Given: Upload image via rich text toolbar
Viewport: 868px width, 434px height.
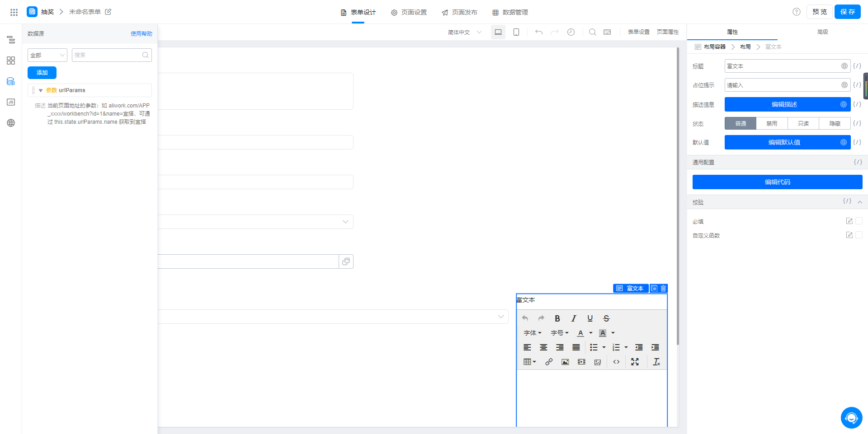Looking at the screenshot, I should (598, 362).
